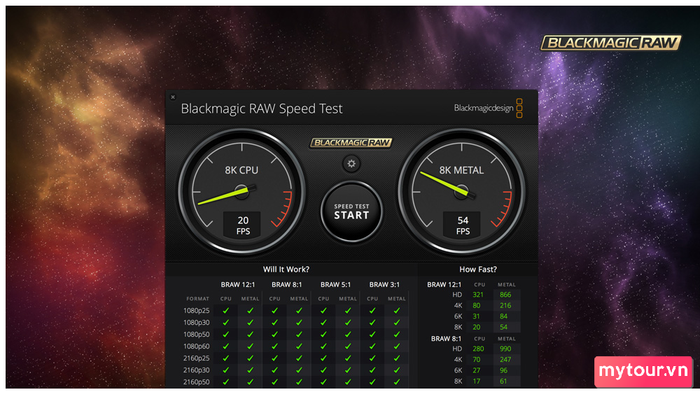Select the 54 FPS readout

(462, 225)
